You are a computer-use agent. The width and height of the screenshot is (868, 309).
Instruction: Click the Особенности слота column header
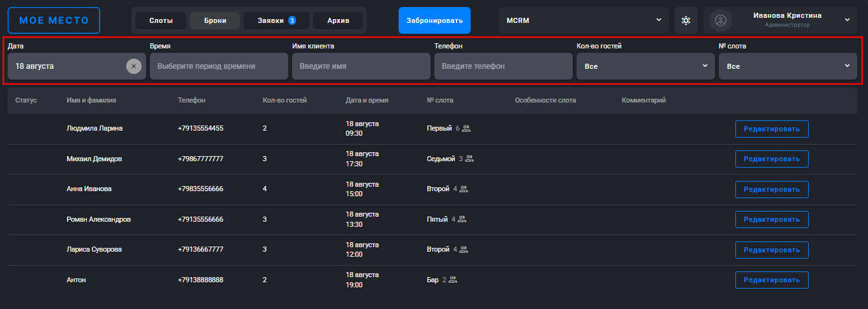pos(545,101)
